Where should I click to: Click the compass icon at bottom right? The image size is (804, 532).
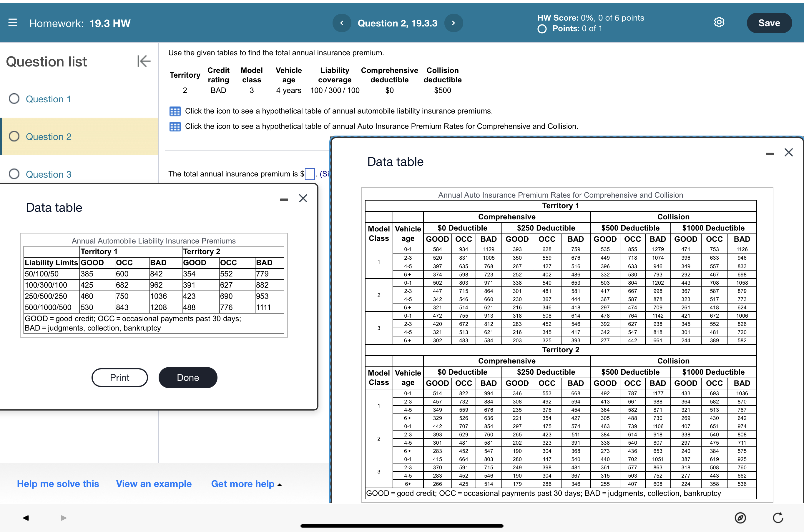coord(740,518)
